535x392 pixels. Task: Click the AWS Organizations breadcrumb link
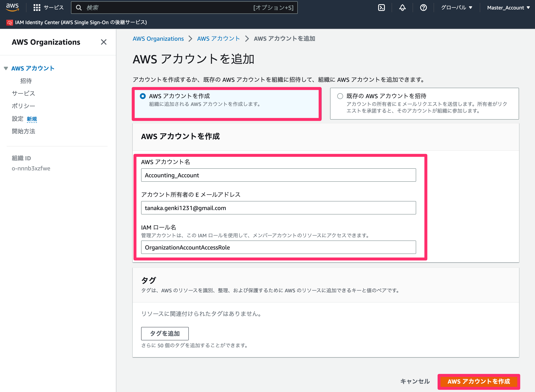click(158, 39)
